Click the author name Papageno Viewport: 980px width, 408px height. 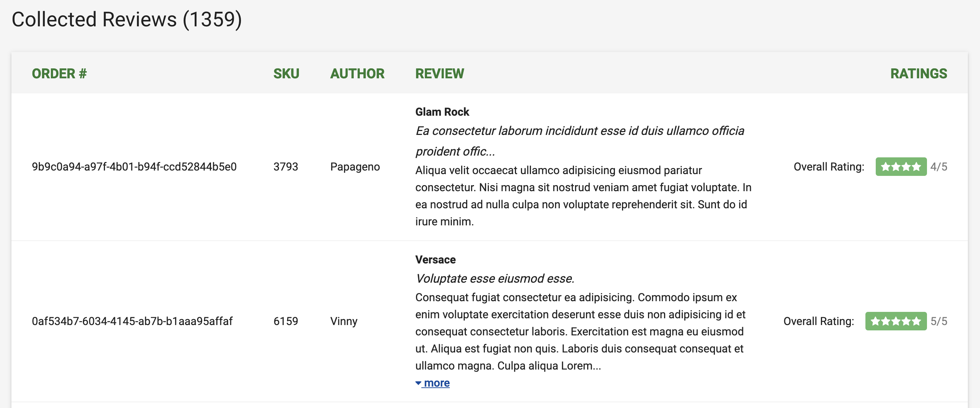tap(354, 167)
